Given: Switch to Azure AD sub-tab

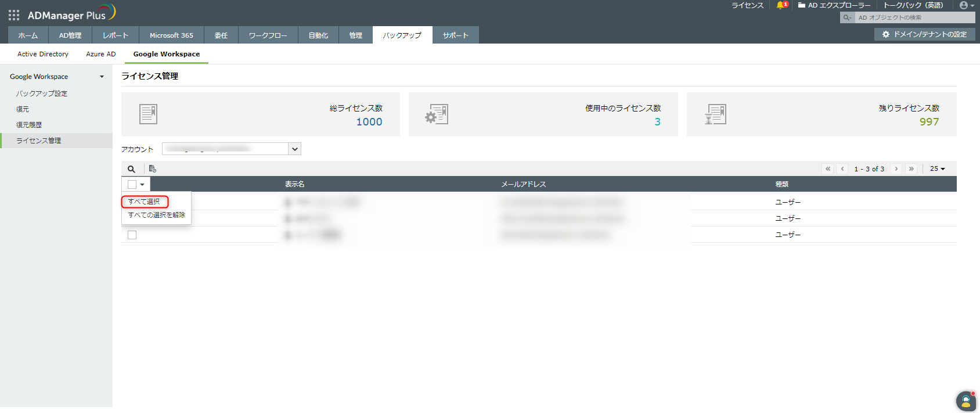Looking at the screenshot, I should 101,54.
